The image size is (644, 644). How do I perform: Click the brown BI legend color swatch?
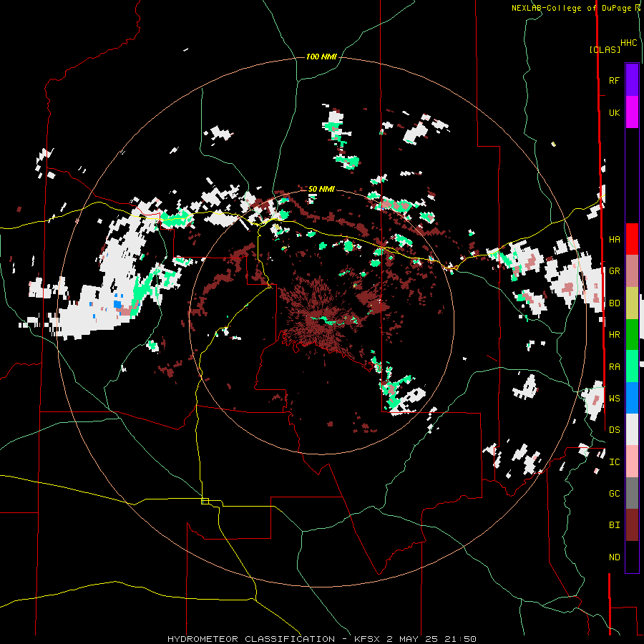click(632, 525)
